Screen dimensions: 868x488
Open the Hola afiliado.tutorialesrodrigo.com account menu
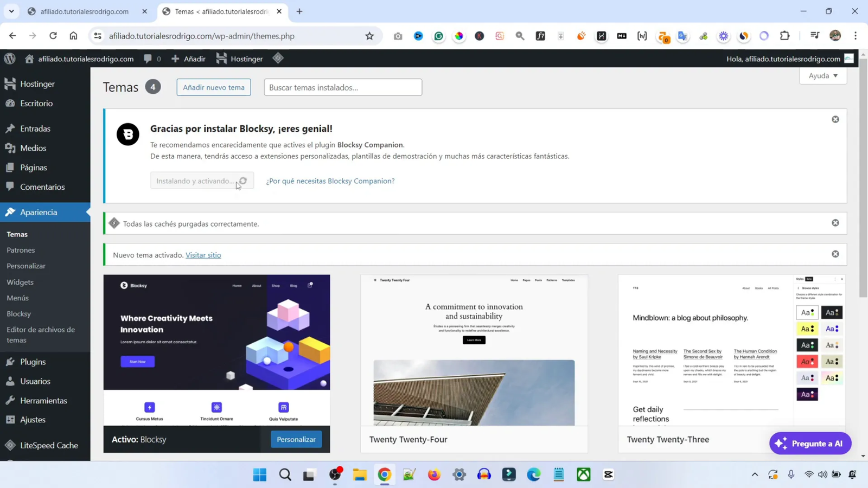(783, 59)
